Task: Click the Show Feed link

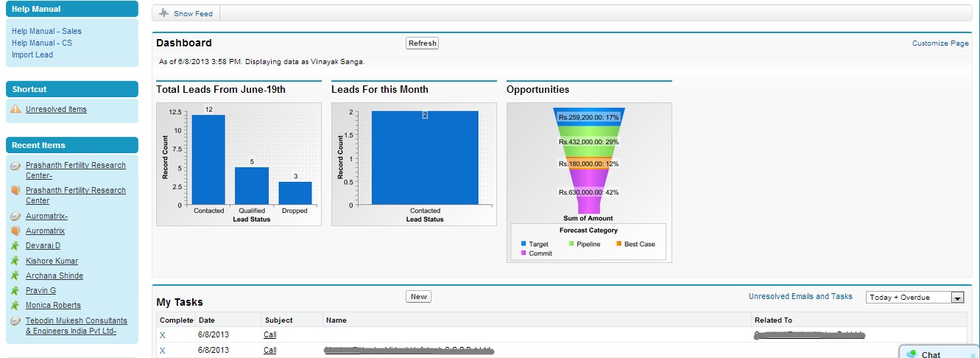Action: (193, 14)
